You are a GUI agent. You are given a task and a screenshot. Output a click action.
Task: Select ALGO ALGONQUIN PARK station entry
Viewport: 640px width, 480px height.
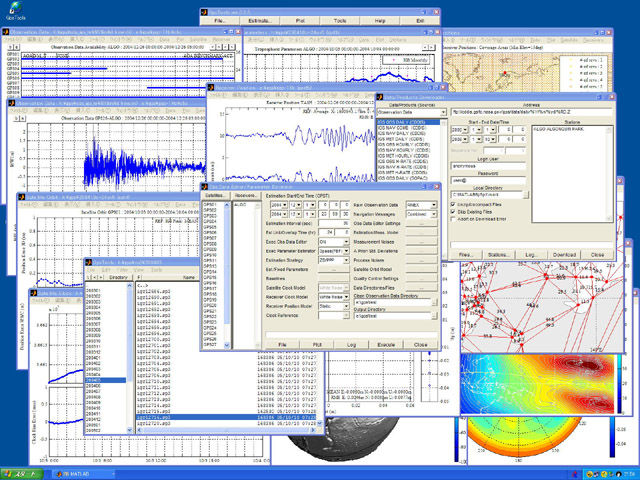tap(569, 129)
